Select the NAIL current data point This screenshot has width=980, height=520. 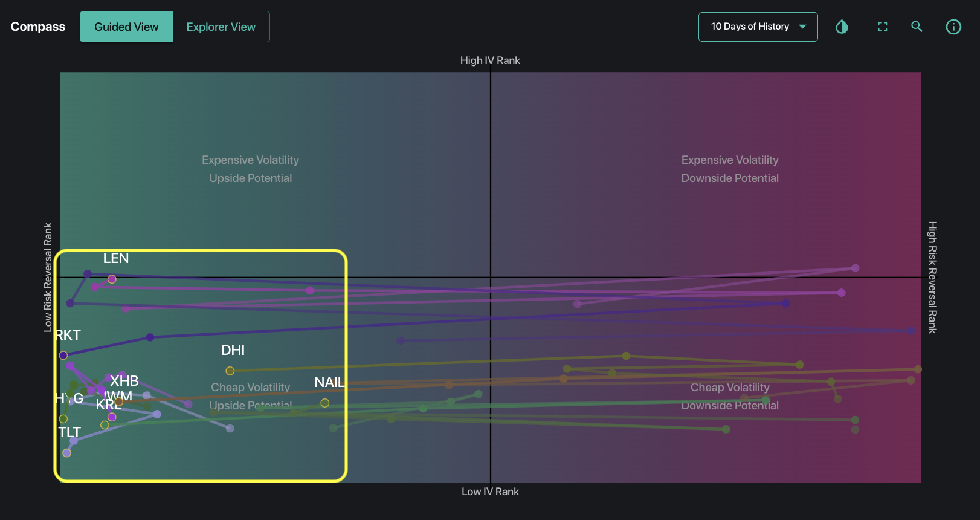pos(325,403)
